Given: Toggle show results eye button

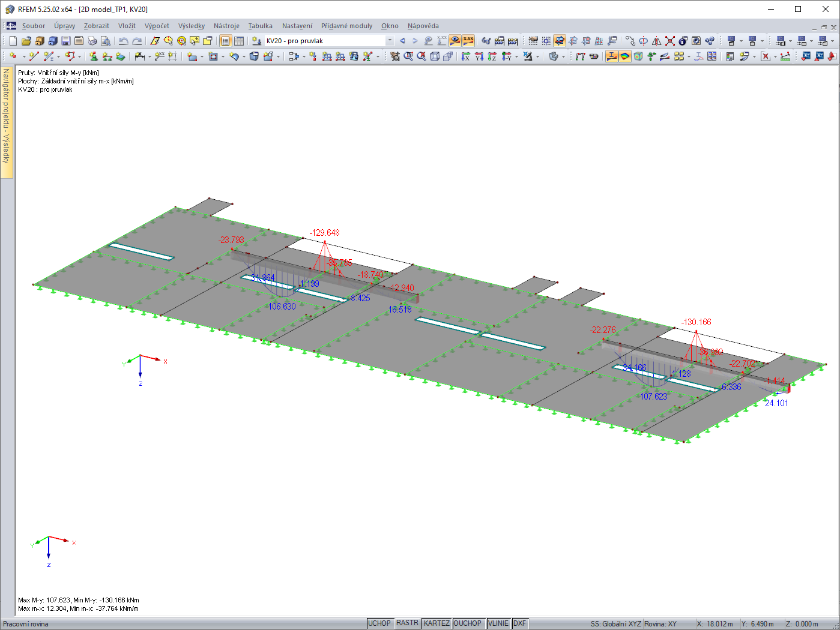Looking at the screenshot, I should click(x=455, y=41).
